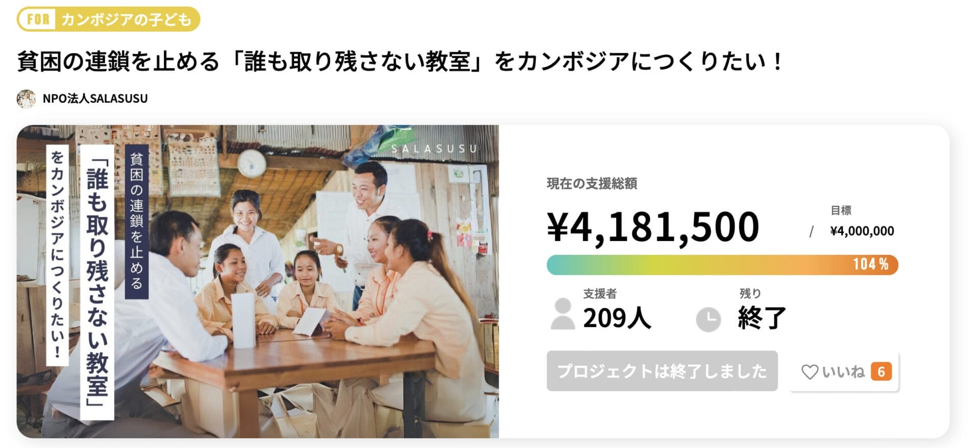Click the SALASUSU logo on the photo
Image resolution: width=980 pixels, height=448 pixels.
[x=434, y=148]
